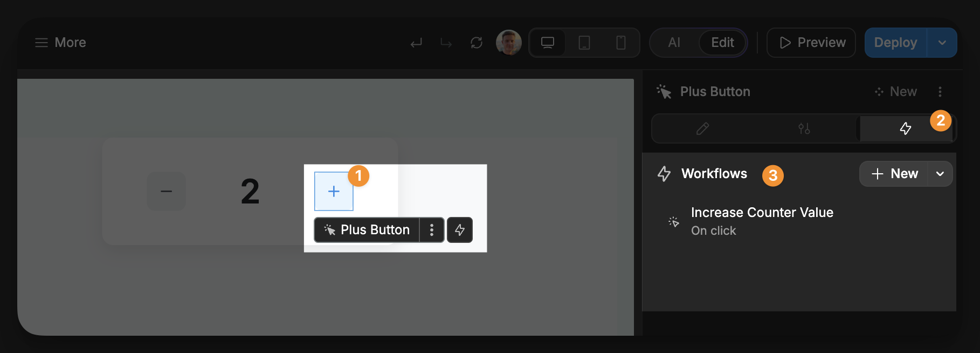Click the undo arrow icon

tap(416, 42)
